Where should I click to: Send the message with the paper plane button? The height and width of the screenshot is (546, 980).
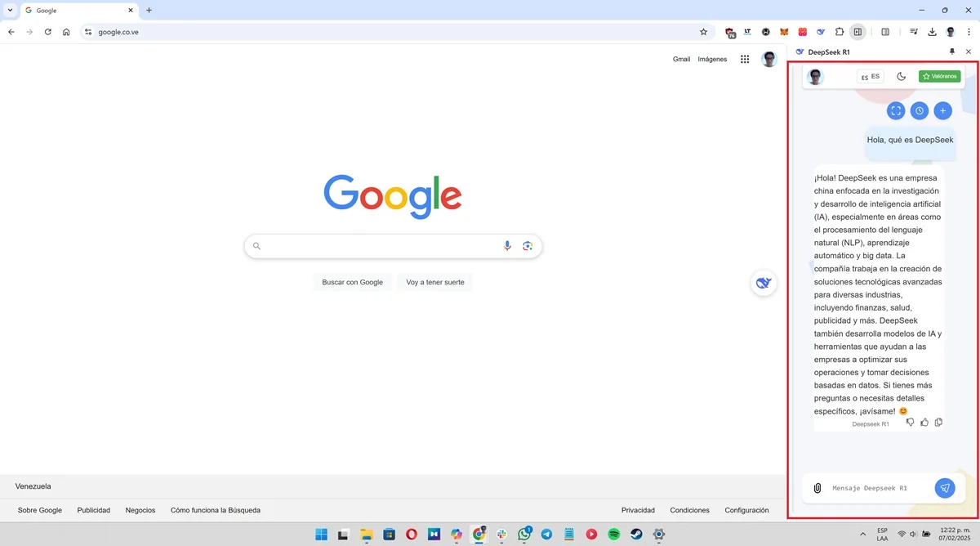coord(944,488)
